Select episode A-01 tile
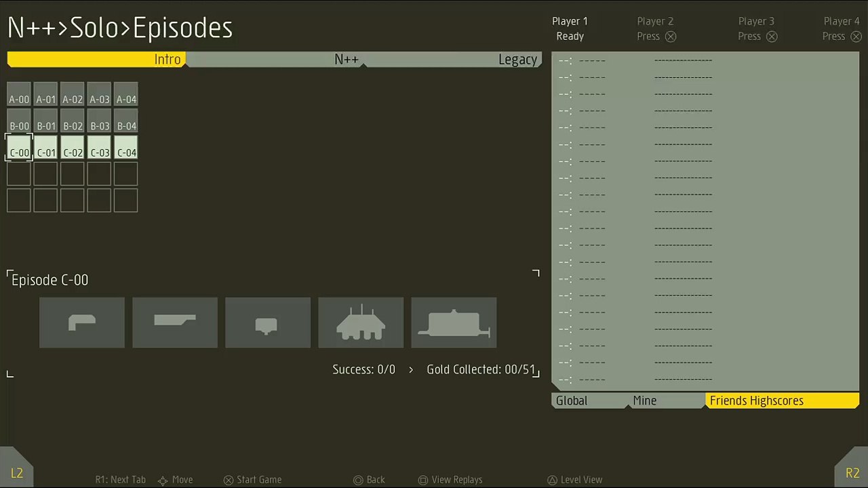The height and width of the screenshot is (488, 868). click(46, 94)
